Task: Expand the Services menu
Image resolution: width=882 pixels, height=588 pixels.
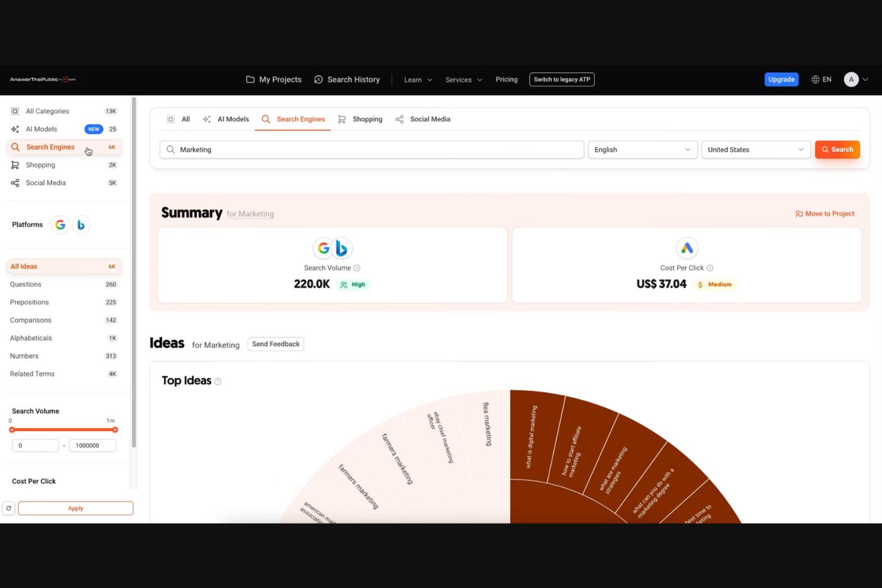Action: click(x=464, y=79)
